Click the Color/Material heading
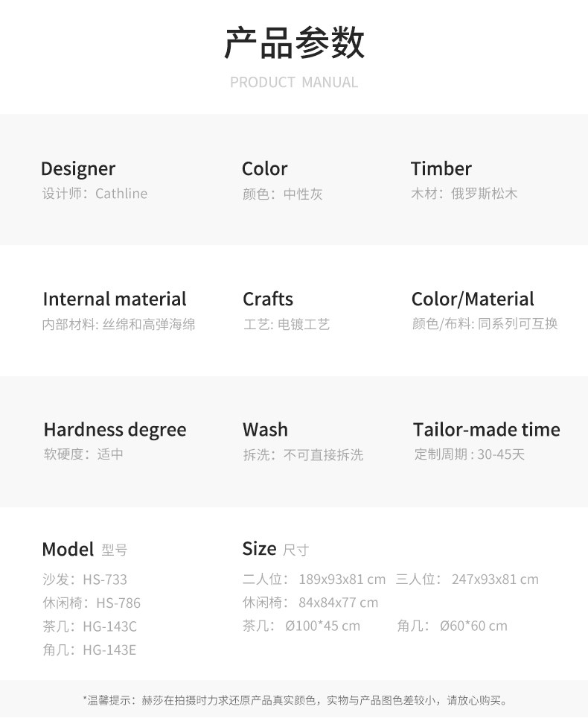Viewport: 588px width, 727px height. point(473,299)
